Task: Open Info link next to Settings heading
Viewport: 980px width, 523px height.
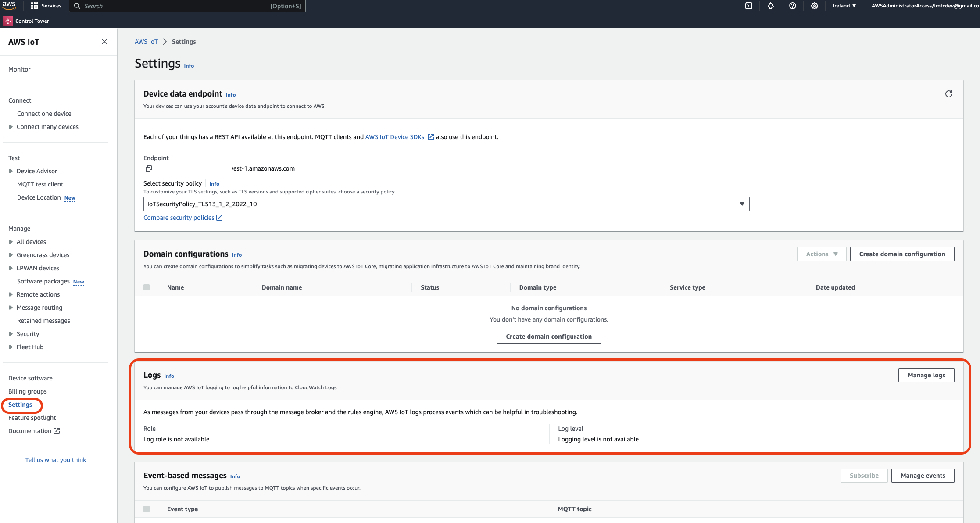Action: (189, 66)
